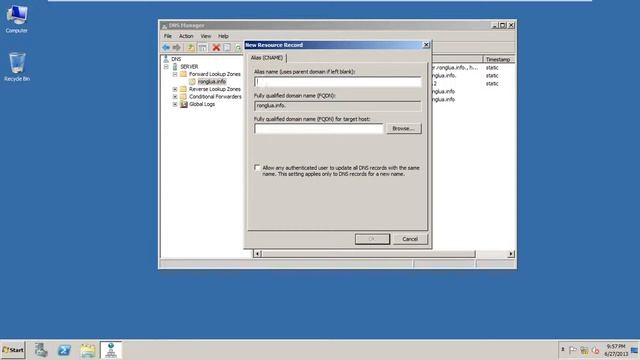Expand the Conditional Forwarders node
640x360 pixels.
pyautogui.click(x=175, y=97)
